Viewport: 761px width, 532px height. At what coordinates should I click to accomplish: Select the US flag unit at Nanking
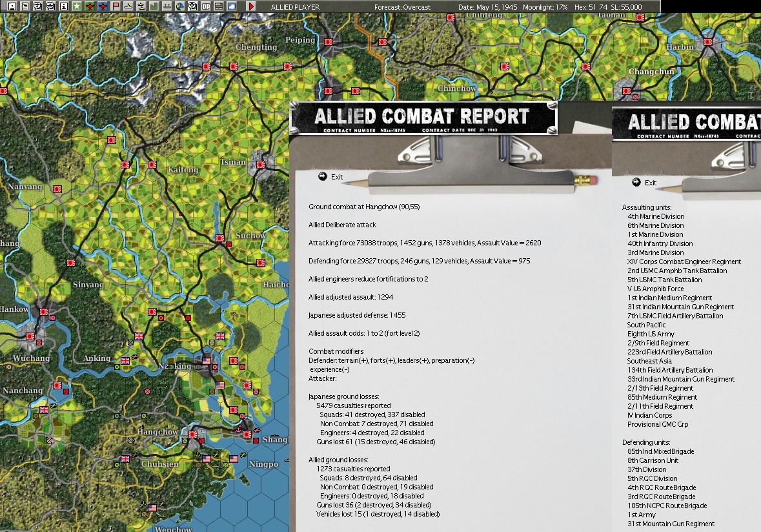point(207,361)
